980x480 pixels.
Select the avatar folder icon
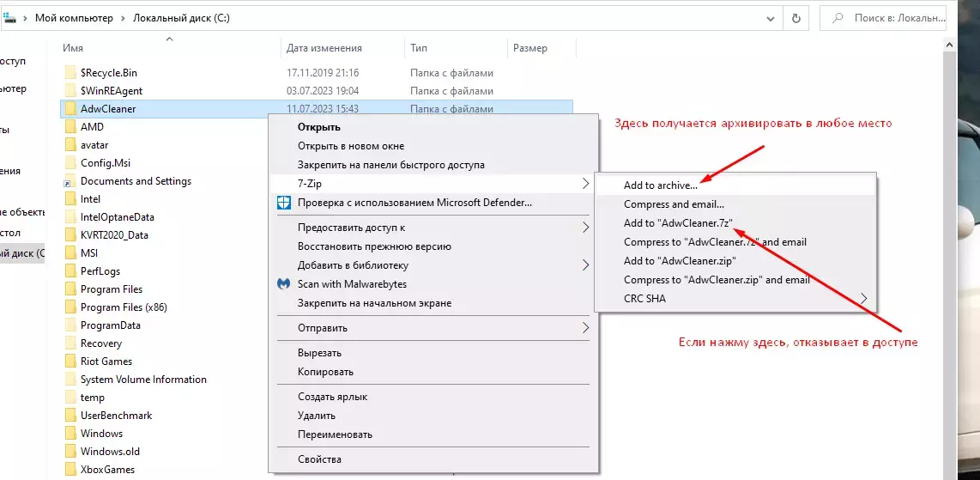click(70, 145)
